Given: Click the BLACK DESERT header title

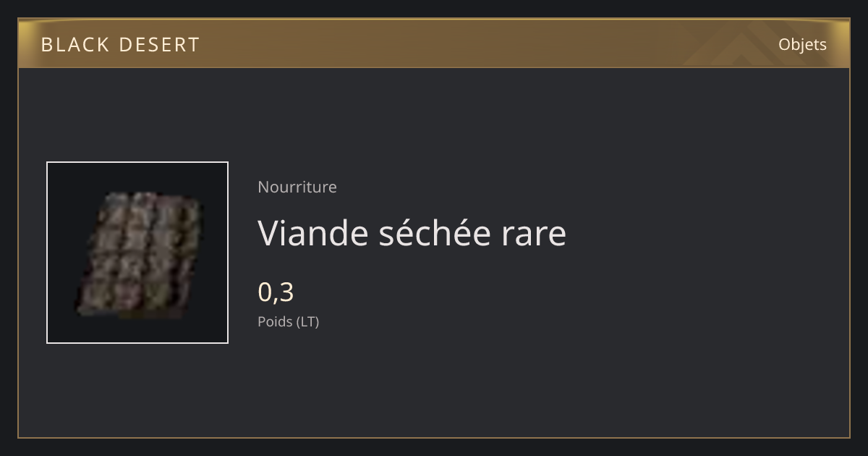Looking at the screenshot, I should point(120,45).
